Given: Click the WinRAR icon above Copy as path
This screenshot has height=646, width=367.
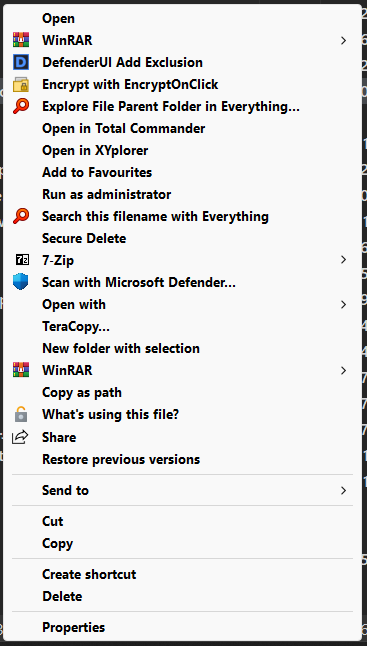Looking at the screenshot, I should (21, 370).
